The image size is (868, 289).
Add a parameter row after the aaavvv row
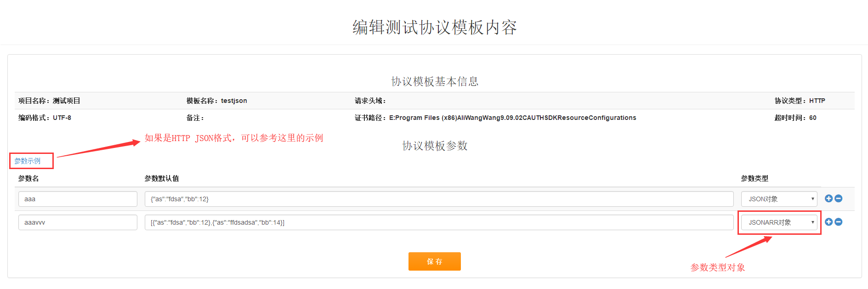coord(828,222)
